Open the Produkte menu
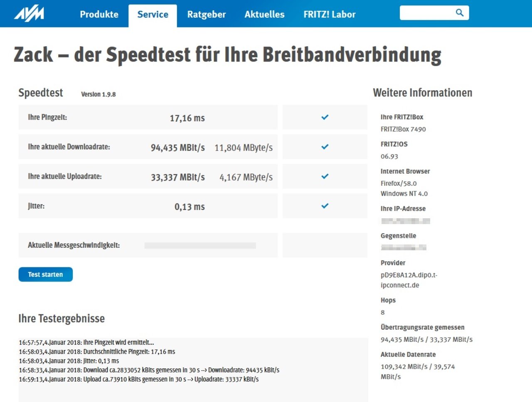 (99, 15)
